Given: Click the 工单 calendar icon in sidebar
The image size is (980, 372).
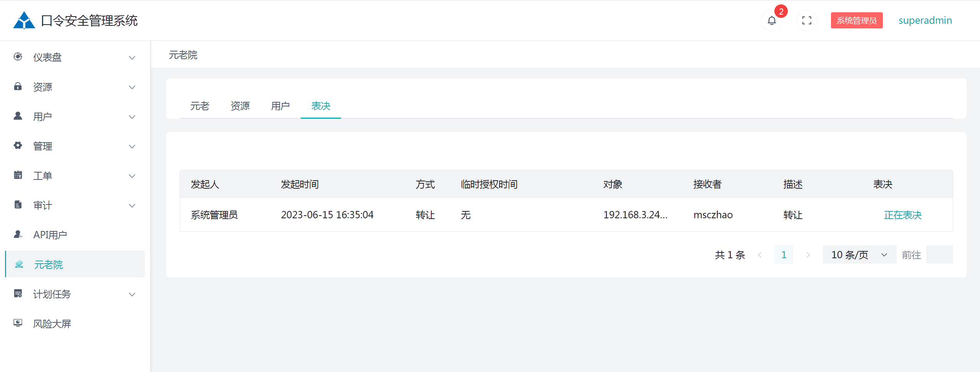Looking at the screenshot, I should 18,175.
